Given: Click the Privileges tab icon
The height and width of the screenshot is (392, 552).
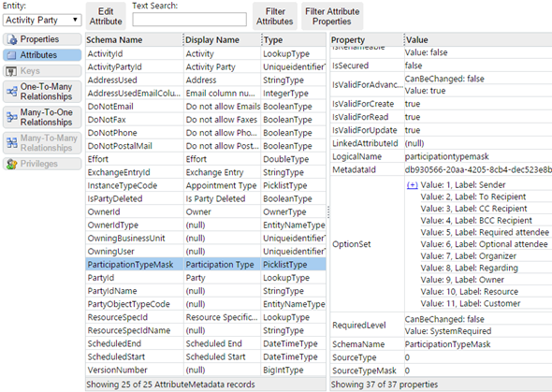Looking at the screenshot, I should click(x=12, y=164).
